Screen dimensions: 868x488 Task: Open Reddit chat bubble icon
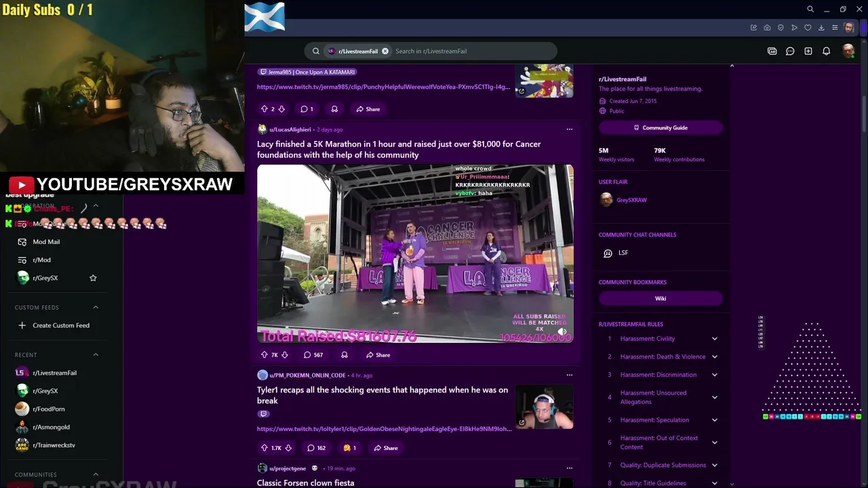pos(790,51)
